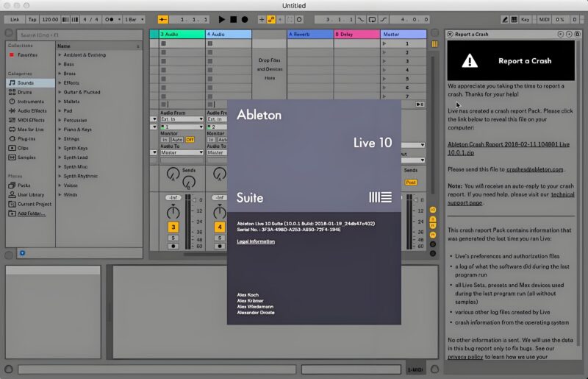Click the browser search field

79,35
